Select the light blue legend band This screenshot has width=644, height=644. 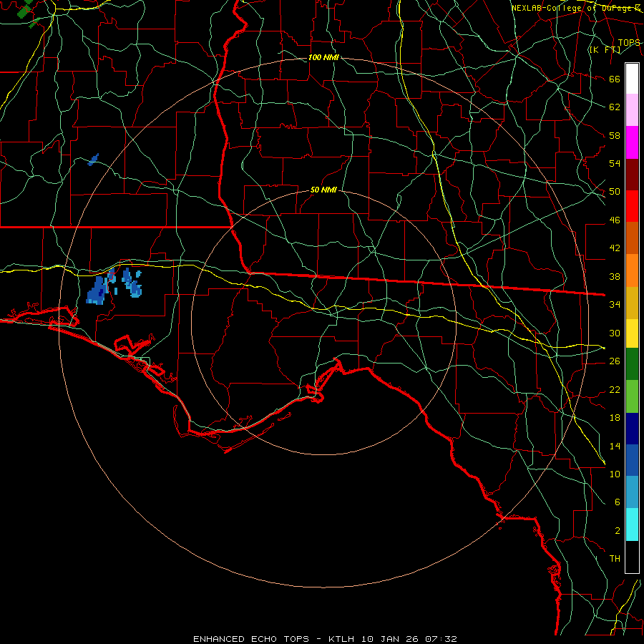(x=632, y=492)
